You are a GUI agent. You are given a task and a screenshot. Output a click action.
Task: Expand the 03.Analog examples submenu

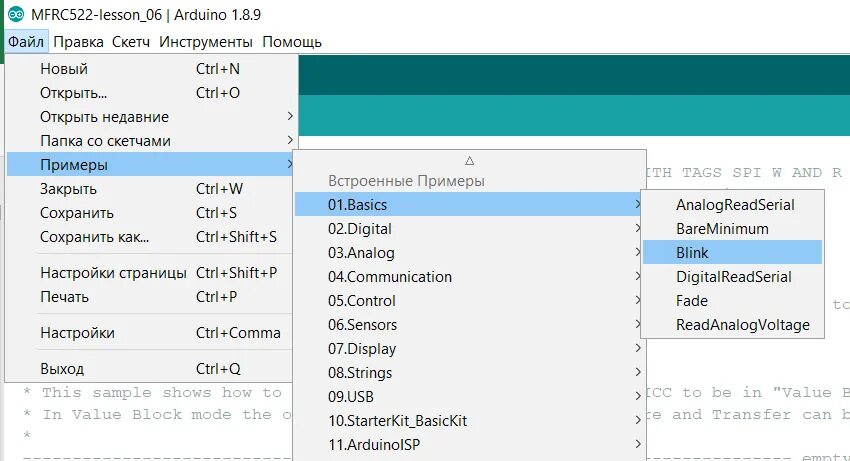pyautogui.click(x=469, y=252)
